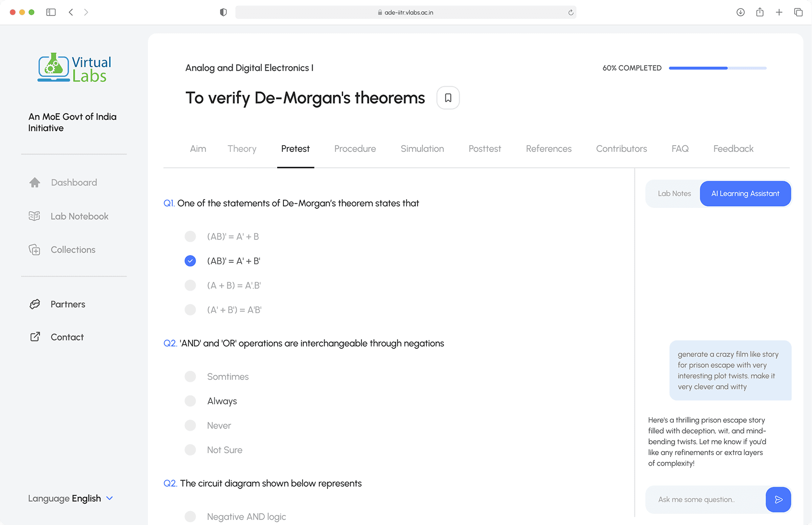Click the AI reply about prison escape story
Image resolution: width=812 pixels, height=525 pixels.
pos(707,442)
